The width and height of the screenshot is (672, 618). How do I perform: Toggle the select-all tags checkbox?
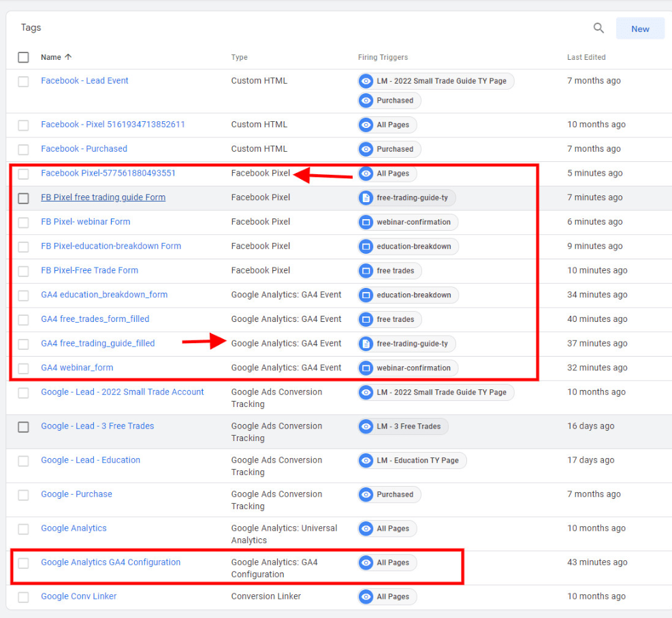pyautogui.click(x=24, y=57)
